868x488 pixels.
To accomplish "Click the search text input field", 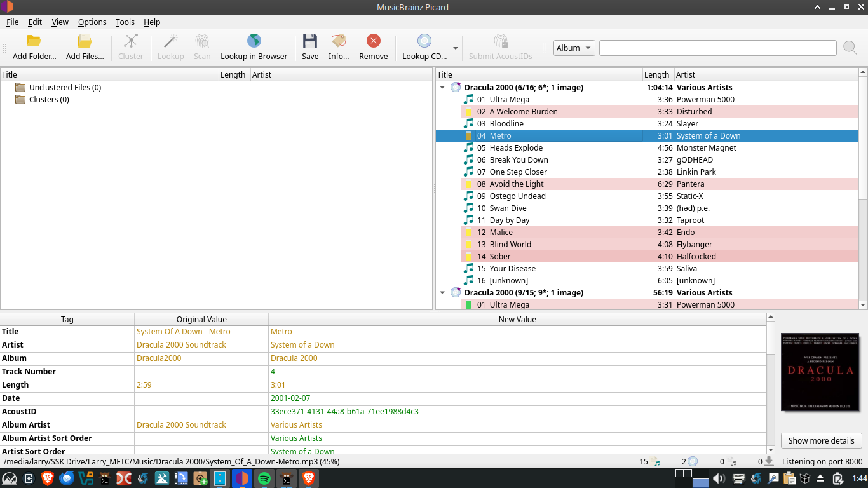I will point(717,48).
